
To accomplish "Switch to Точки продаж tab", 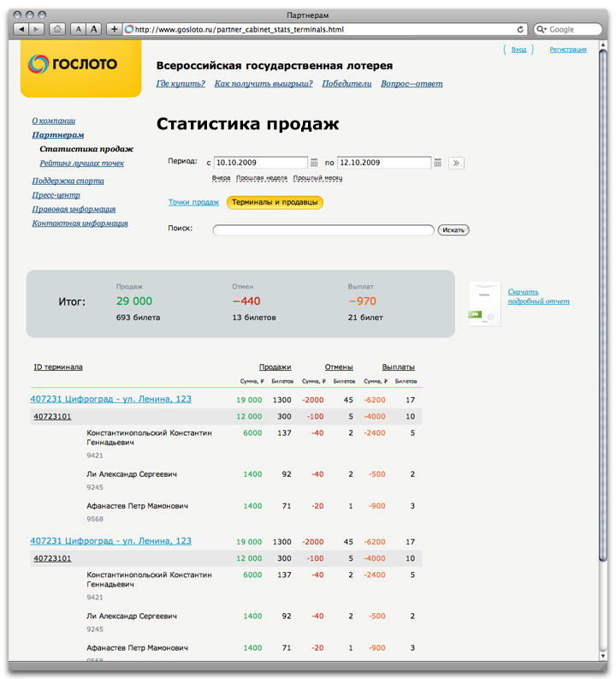I will point(193,203).
